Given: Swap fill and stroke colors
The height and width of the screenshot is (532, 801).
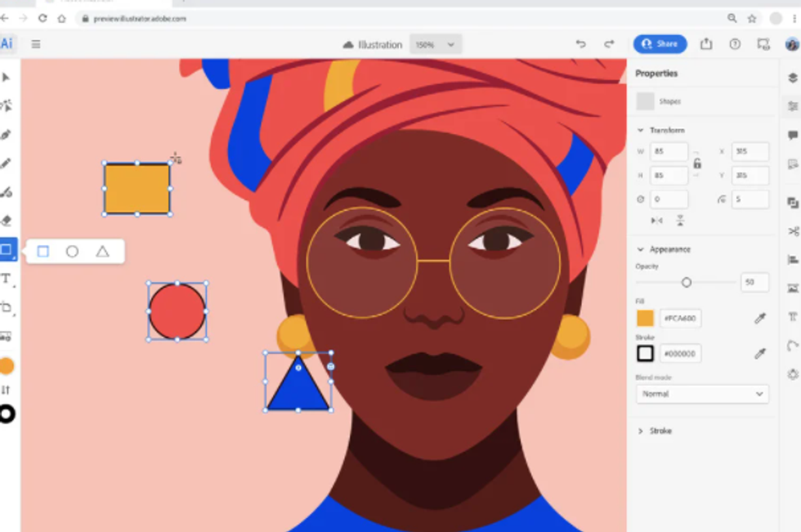Looking at the screenshot, I should (x=7, y=390).
